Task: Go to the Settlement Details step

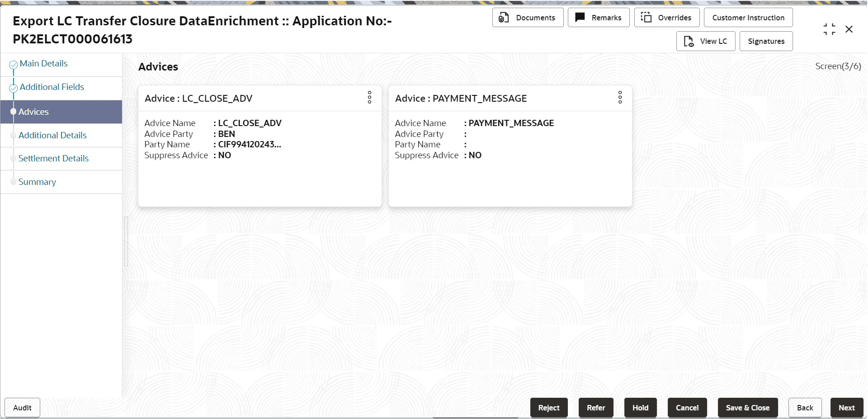Action: coord(53,158)
